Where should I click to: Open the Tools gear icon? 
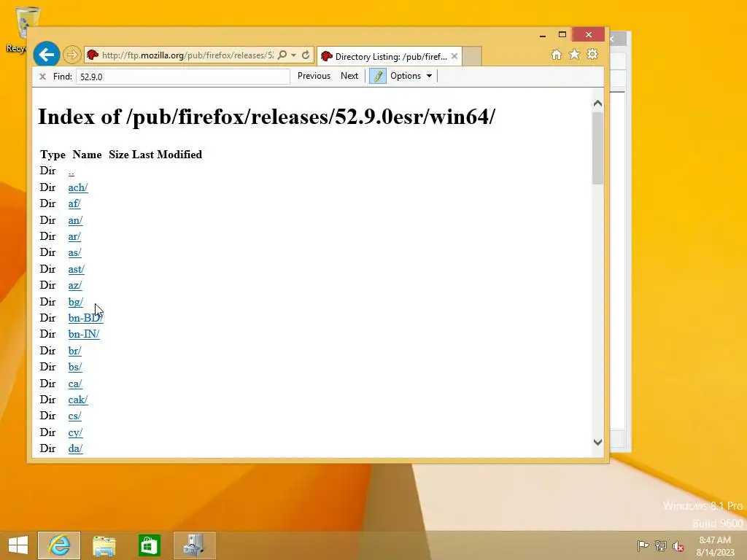(x=592, y=55)
